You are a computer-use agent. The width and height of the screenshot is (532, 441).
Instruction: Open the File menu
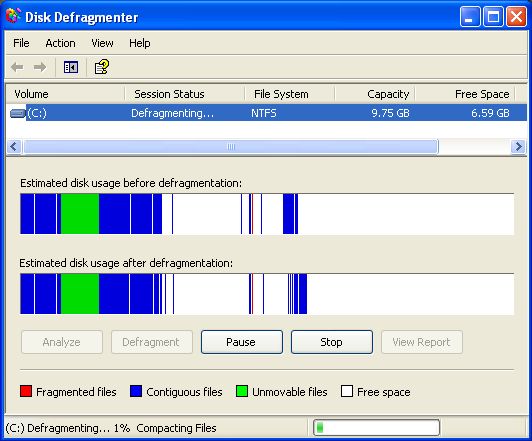coord(21,43)
